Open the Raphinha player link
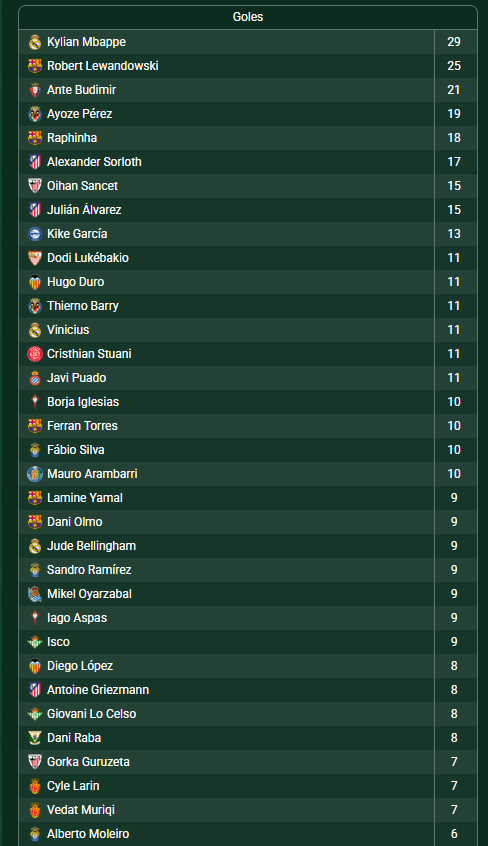 click(72, 138)
